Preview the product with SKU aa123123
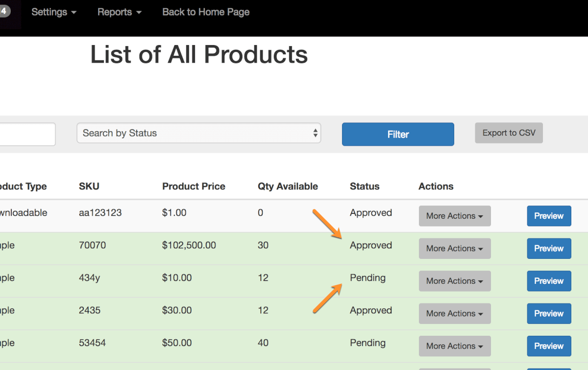588x370 pixels. click(x=549, y=216)
